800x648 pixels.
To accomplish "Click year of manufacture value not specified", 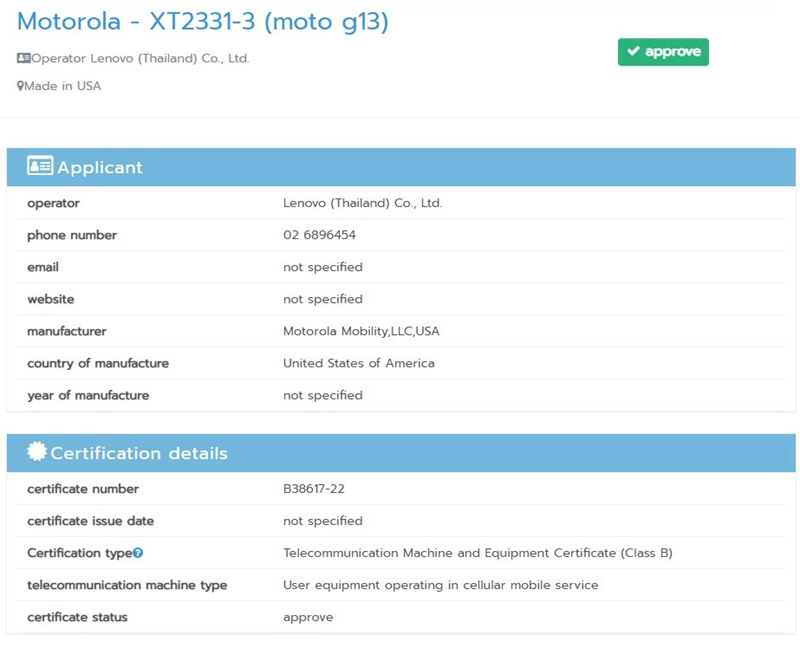I will (x=323, y=395).
